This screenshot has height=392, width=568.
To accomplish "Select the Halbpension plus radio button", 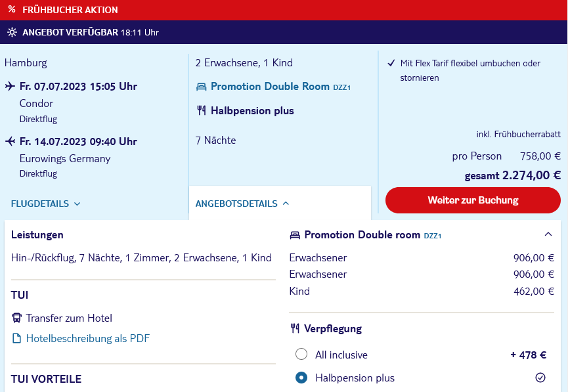I will [x=301, y=378].
